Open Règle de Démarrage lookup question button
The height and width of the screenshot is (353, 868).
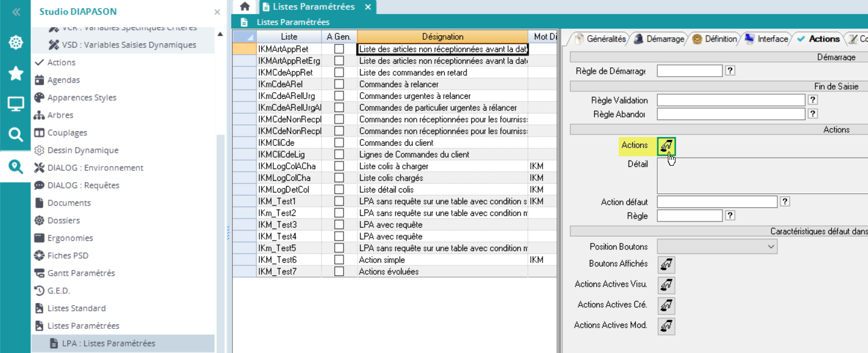(730, 71)
